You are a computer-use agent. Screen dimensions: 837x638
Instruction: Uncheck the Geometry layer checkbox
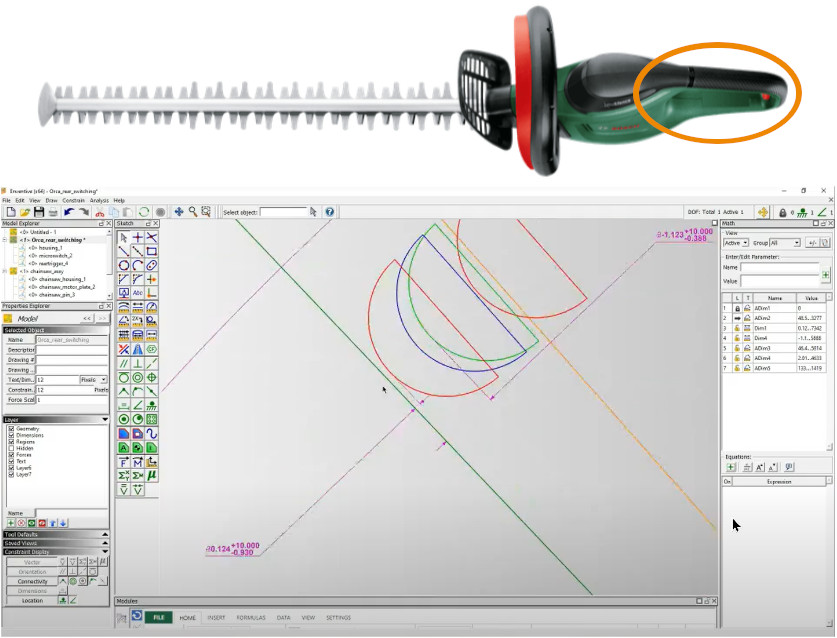coord(11,429)
